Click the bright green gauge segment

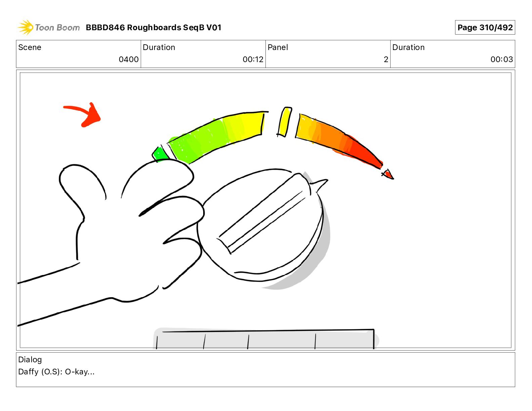pos(161,154)
